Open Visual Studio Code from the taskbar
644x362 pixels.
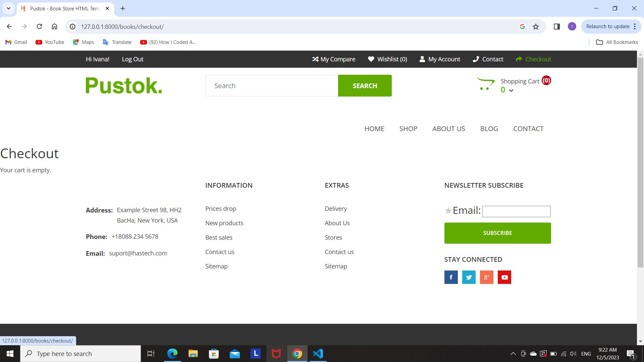318,354
